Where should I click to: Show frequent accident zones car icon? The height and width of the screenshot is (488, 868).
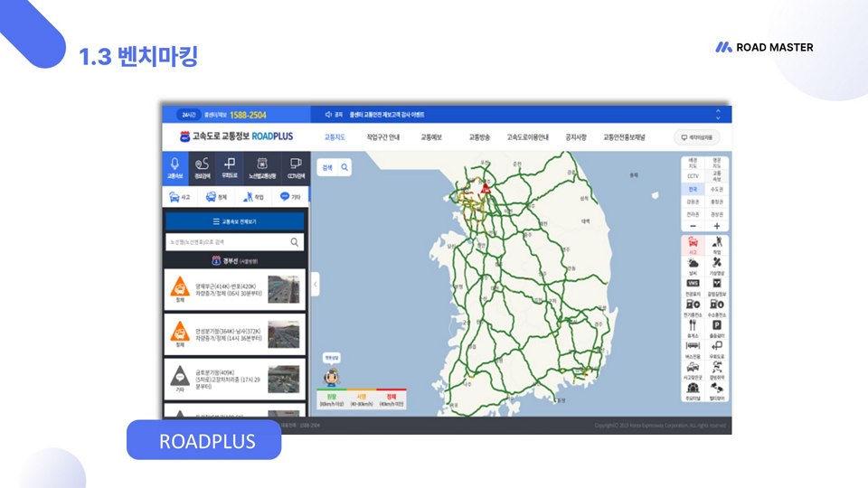pos(693,371)
